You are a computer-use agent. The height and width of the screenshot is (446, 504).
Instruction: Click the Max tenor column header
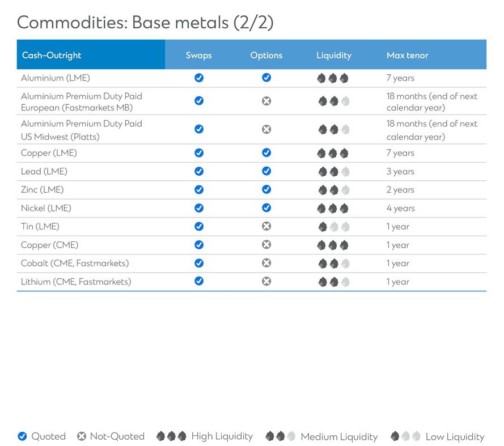407,55
